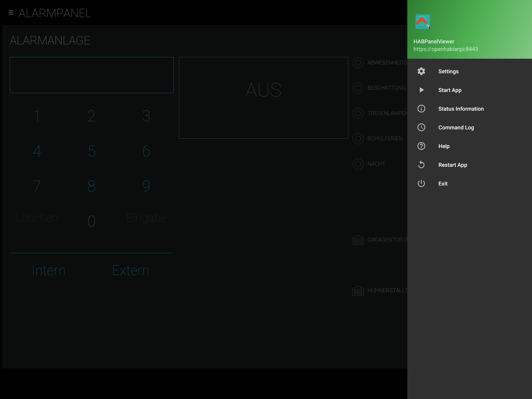Tap keypad digit 5
The height and width of the screenshot is (399, 532).
point(92,151)
